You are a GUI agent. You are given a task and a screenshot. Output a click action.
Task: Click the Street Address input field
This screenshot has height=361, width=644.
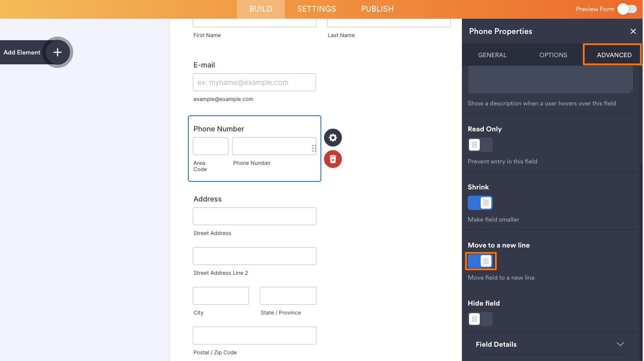(x=254, y=216)
